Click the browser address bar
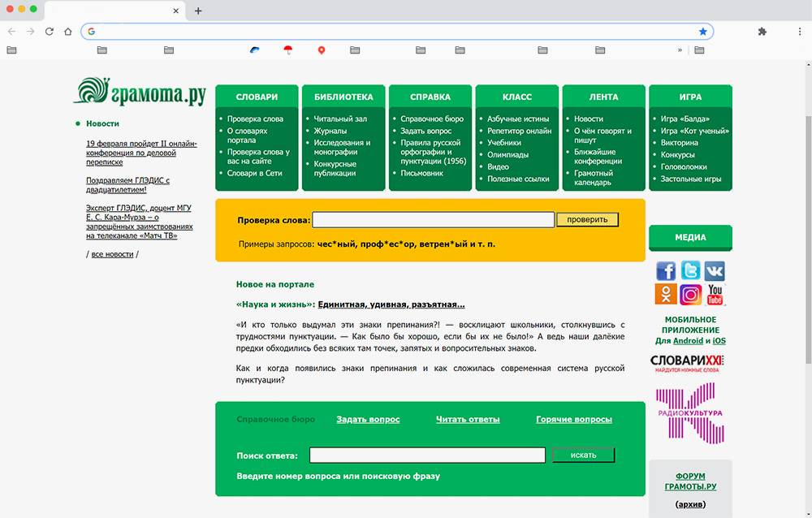Image resolution: width=812 pixels, height=518 pixels. [397, 32]
